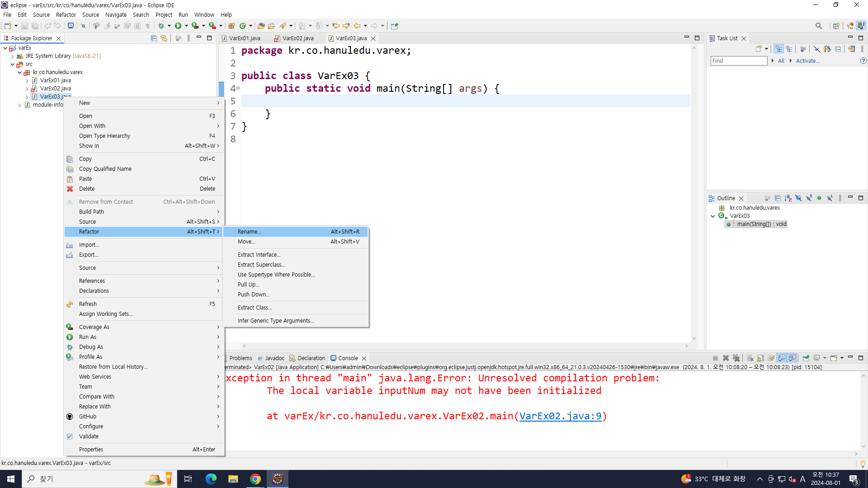Collapse the kr.co.hanuledu.varex package
The height and width of the screenshot is (488, 868).
click(19, 72)
